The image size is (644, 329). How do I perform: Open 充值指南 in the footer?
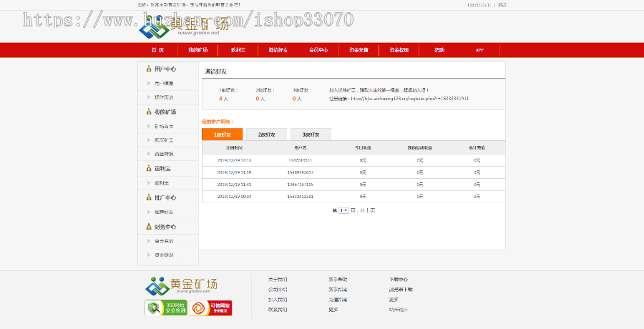[338, 300]
